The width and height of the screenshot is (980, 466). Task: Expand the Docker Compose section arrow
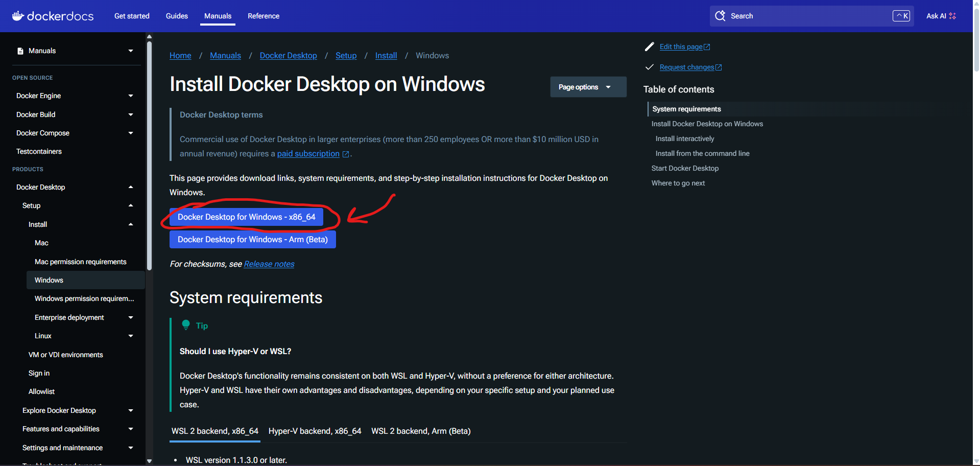click(x=131, y=133)
